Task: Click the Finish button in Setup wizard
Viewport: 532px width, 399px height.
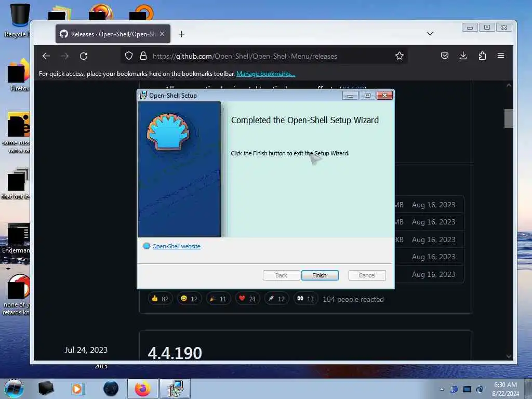Action: pyautogui.click(x=320, y=275)
